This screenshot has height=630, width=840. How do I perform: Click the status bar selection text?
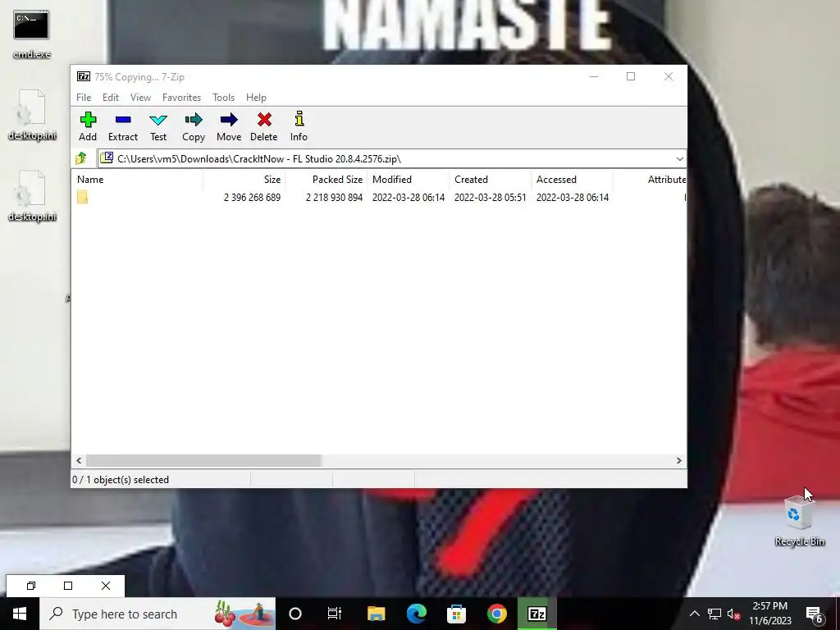coord(121,480)
